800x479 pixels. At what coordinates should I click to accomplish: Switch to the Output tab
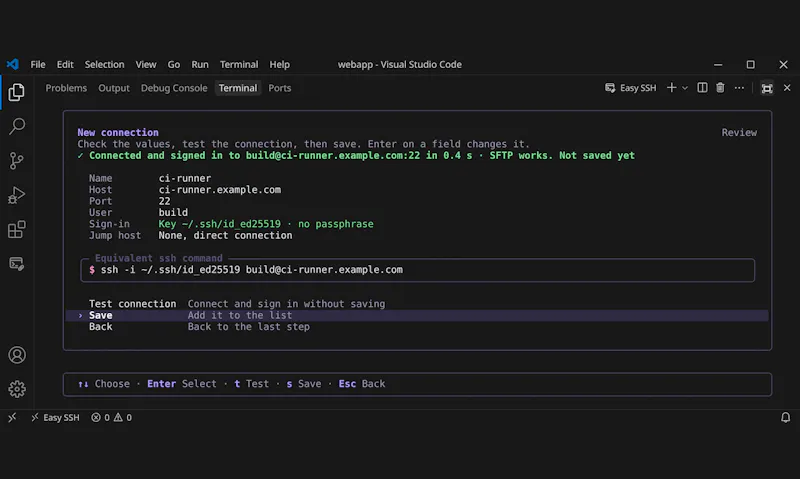click(x=114, y=88)
